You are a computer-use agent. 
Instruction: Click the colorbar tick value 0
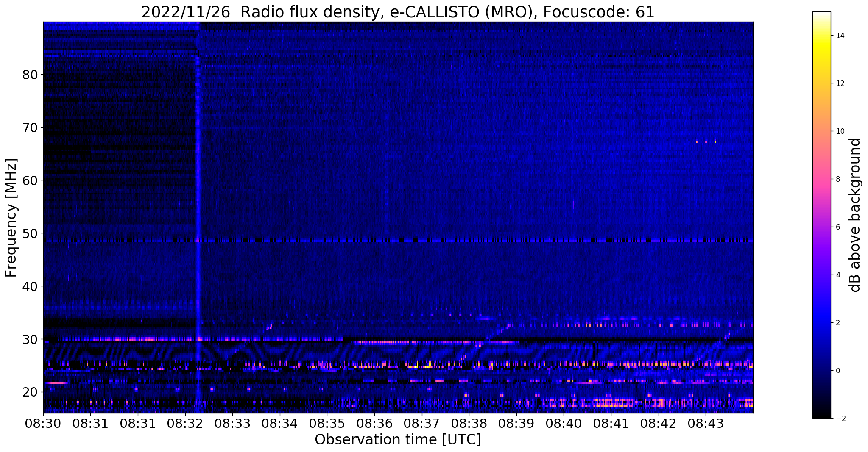pyautogui.click(x=837, y=371)
